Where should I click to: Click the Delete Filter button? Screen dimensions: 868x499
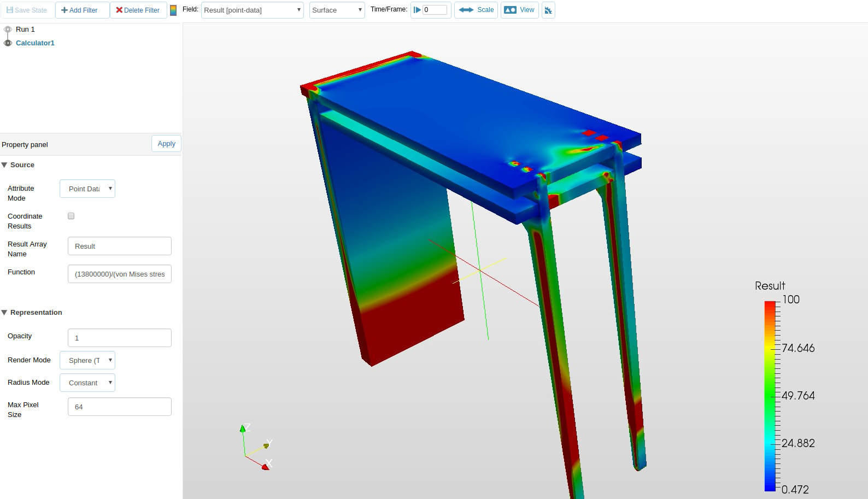tap(138, 10)
